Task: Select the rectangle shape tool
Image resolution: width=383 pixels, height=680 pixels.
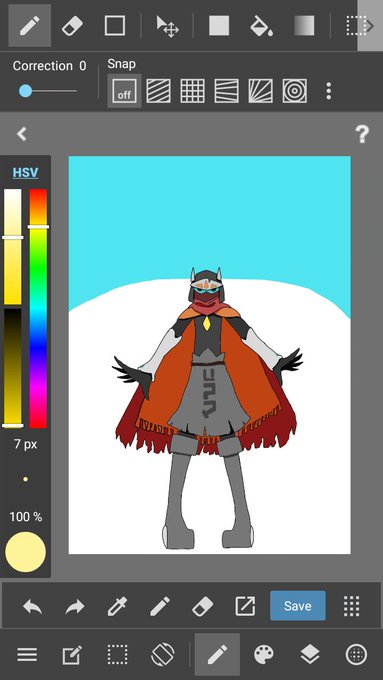Action: point(115,26)
